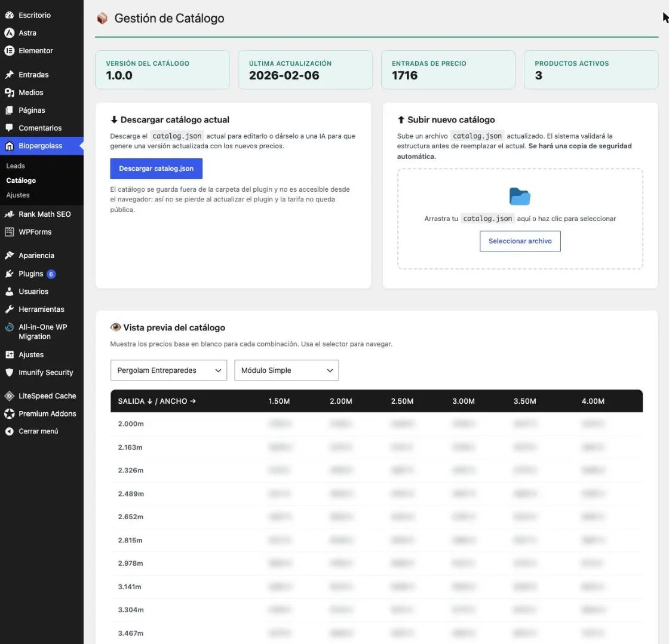This screenshot has height=644, width=669.
Task: Click the Páginas pages icon
Action: click(10, 110)
